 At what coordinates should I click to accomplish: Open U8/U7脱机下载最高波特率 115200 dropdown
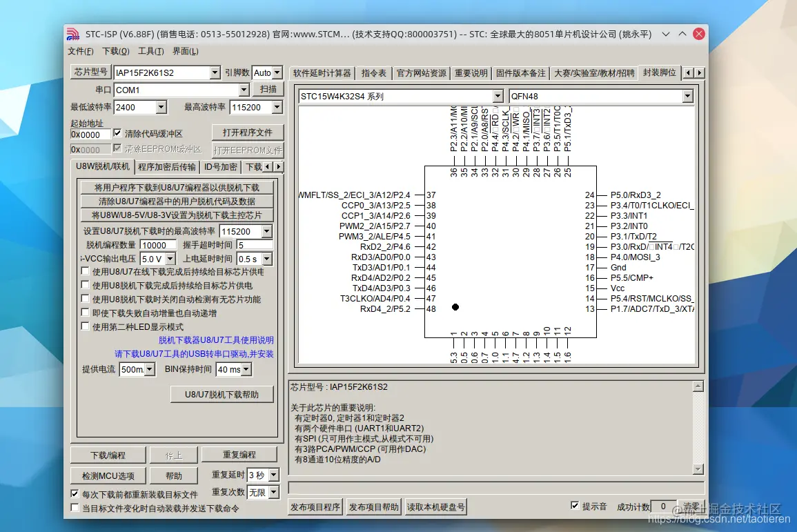267,231
